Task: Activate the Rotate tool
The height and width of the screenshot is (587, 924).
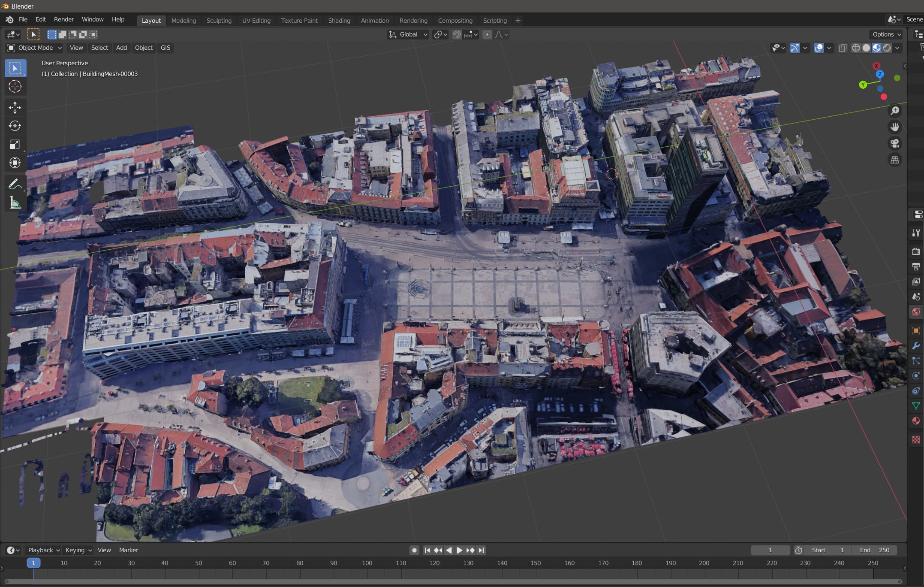Action: 15,126
